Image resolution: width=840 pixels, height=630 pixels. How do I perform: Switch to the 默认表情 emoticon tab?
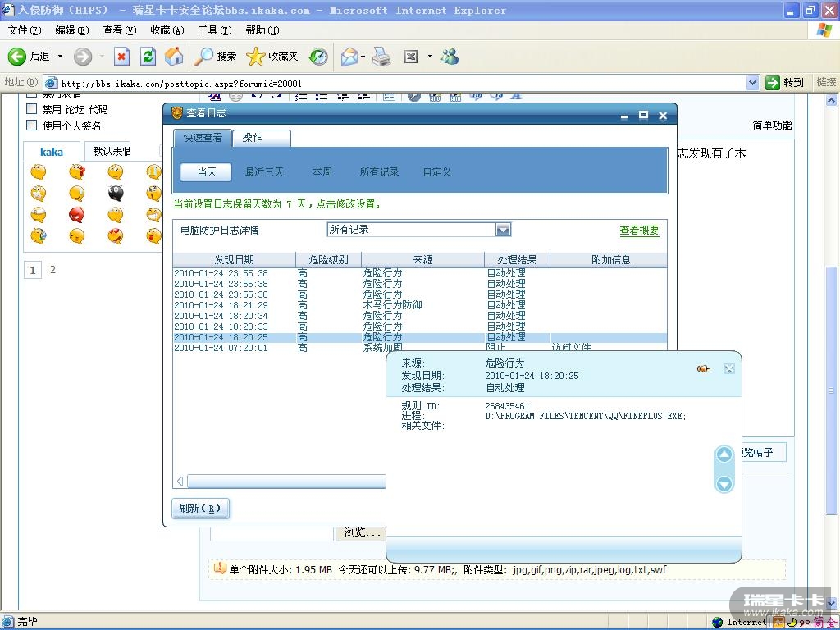(x=112, y=152)
